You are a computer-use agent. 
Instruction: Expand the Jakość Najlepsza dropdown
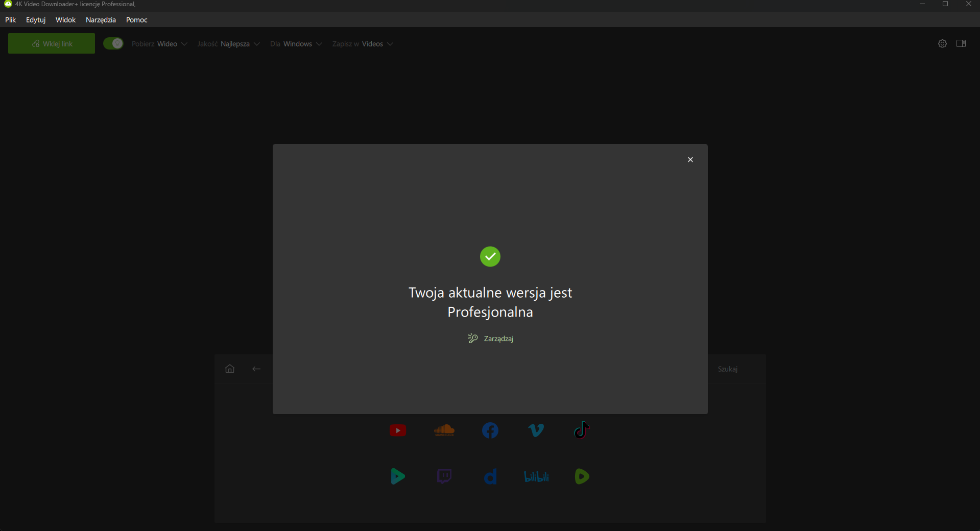click(229, 44)
